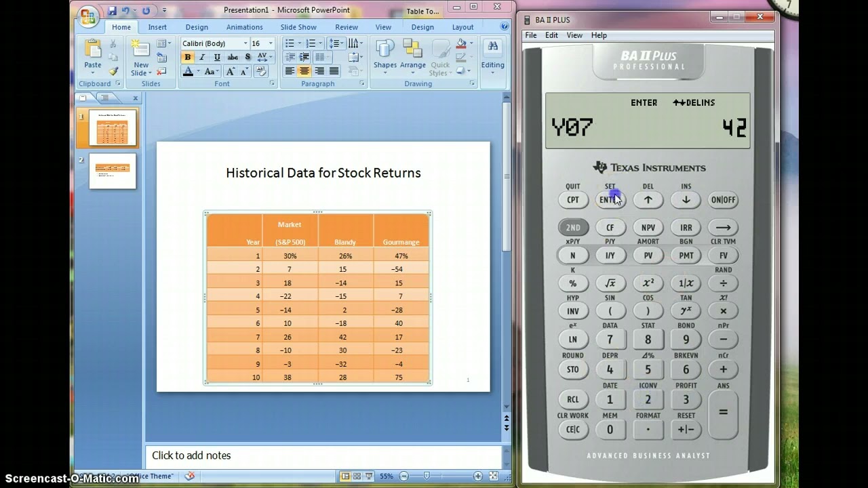The width and height of the screenshot is (868, 488).
Task: Undo the last action in PowerPoint
Action: (x=125, y=11)
